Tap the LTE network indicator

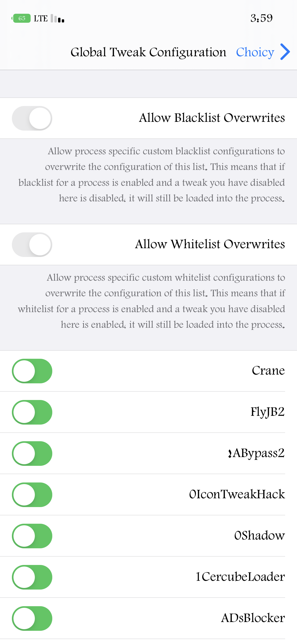[x=41, y=19]
